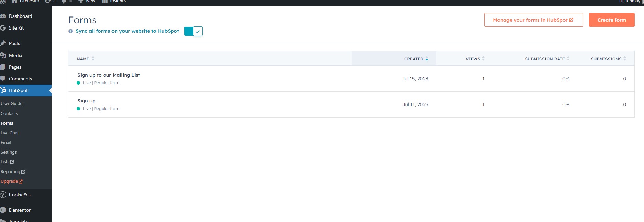
Task: Sort by Submission Rate column
Action: [547, 59]
